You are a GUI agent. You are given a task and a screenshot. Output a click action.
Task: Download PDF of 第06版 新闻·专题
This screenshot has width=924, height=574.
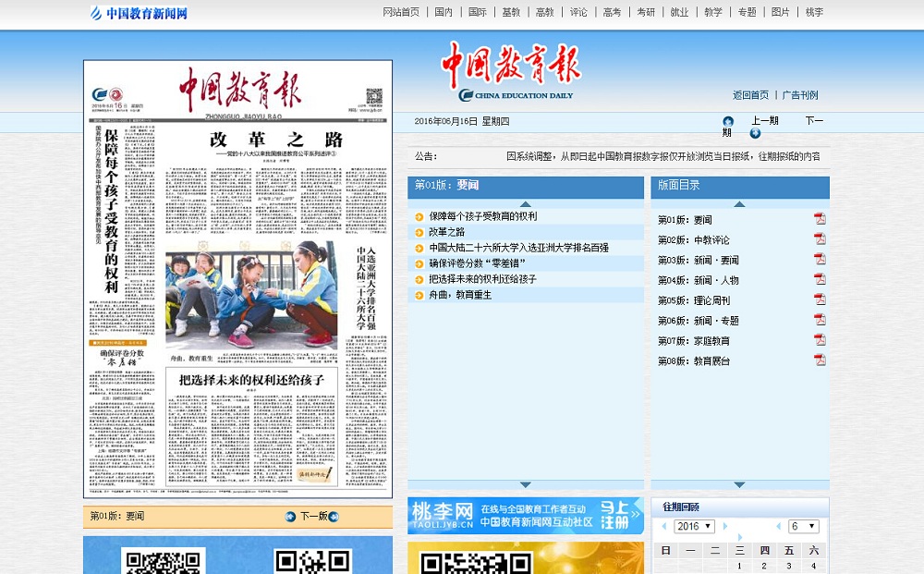coord(820,320)
